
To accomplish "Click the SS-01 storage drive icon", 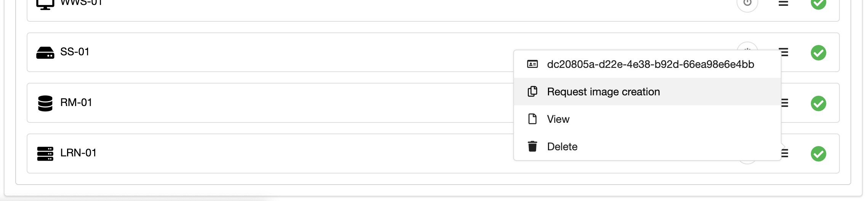I will [x=45, y=53].
